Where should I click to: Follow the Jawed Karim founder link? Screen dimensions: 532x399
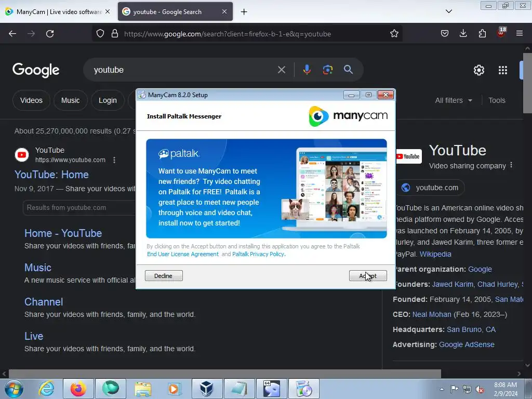tap(453, 284)
